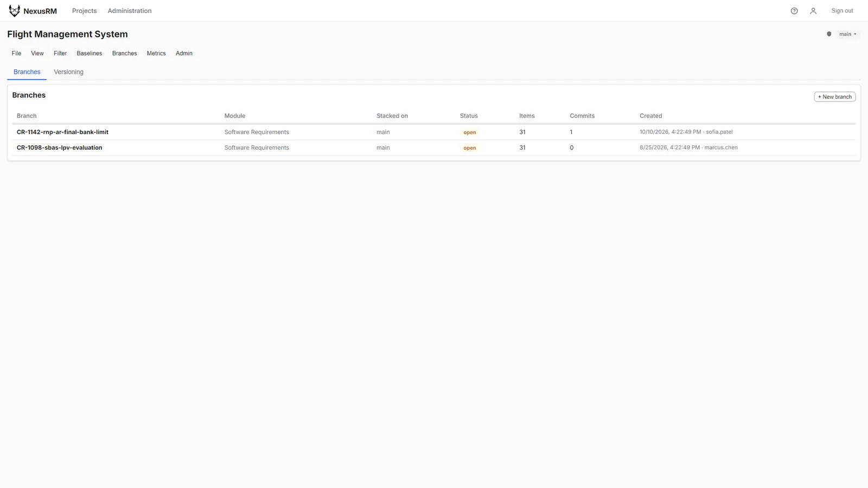Click Software Requirements in the CR-1142 row
The height and width of the screenshot is (488, 868).
coord(257,132)
